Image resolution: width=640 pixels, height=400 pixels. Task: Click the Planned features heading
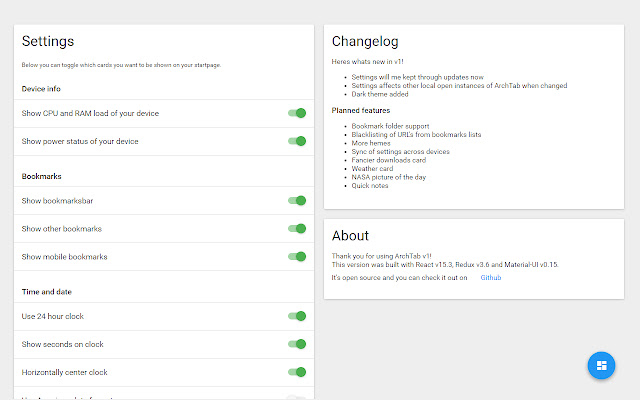361,110
